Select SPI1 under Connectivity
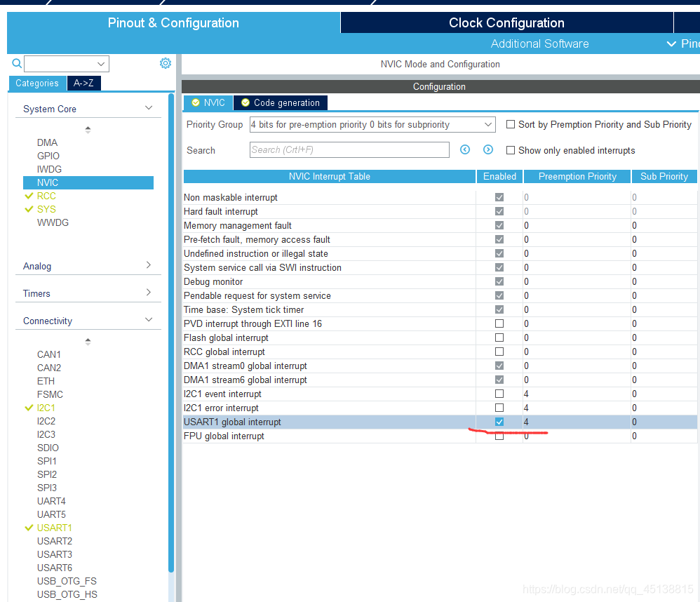 [x=47, y=461]
